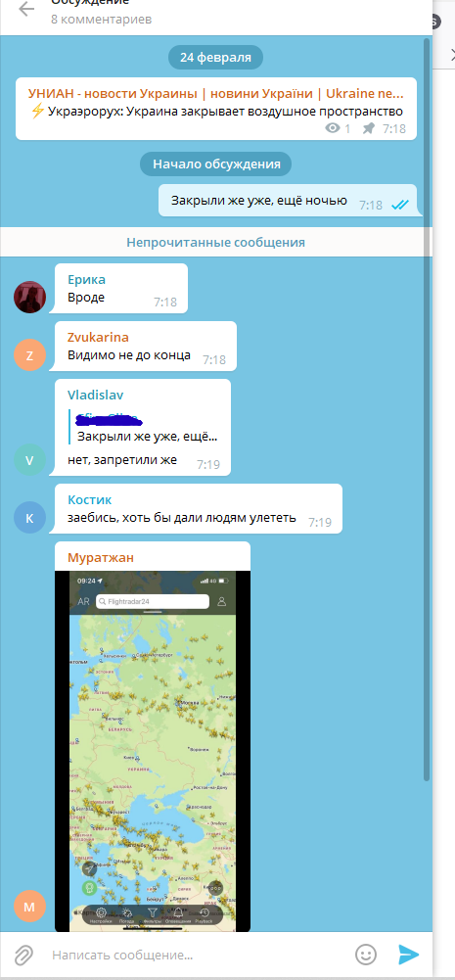Open the attach file paperclip
This screenshot has height=980, width=455.
point(23,955)
